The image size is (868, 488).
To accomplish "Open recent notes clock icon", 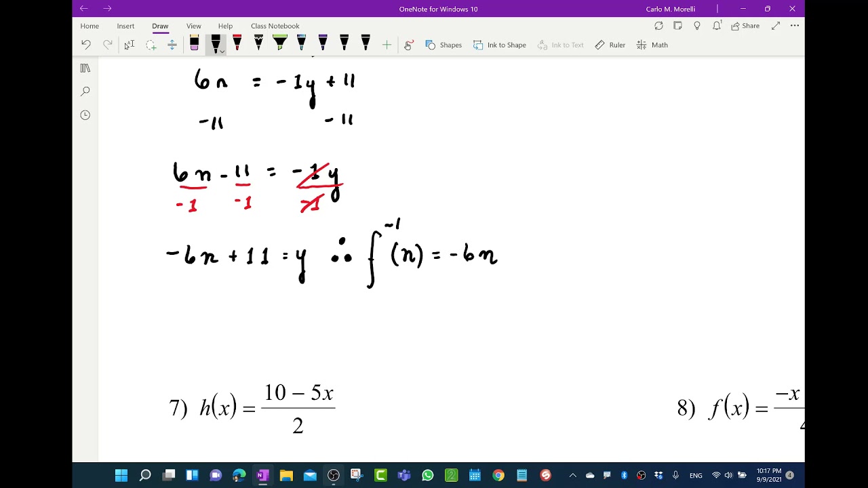I will pos(85,115).
